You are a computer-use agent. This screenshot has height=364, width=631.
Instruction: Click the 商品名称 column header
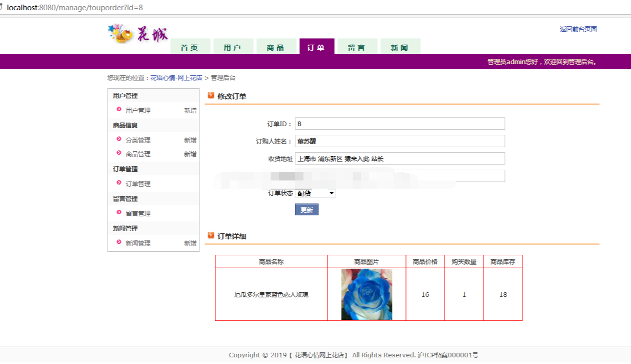pyautogui.click(x=271, y=261)
